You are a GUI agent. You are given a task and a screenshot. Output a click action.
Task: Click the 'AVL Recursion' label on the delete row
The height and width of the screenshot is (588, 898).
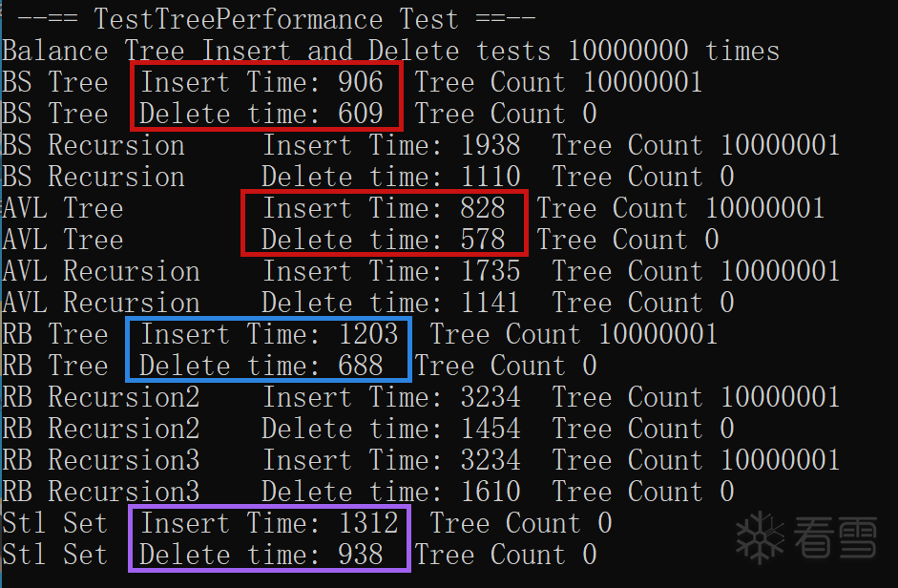click(101, 303)
